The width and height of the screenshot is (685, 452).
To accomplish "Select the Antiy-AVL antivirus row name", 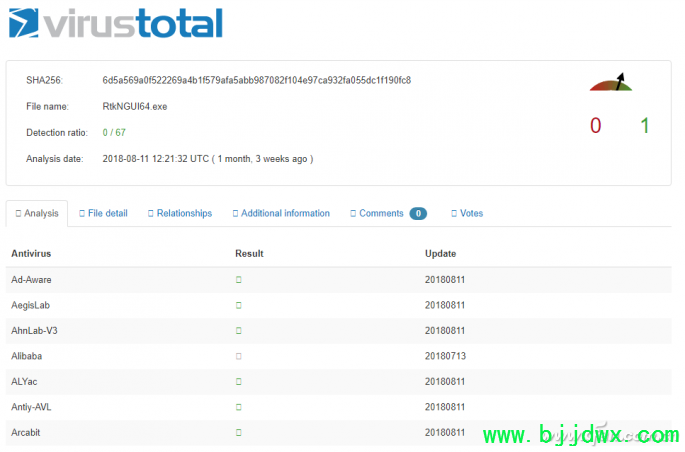I will click(31, 407).
